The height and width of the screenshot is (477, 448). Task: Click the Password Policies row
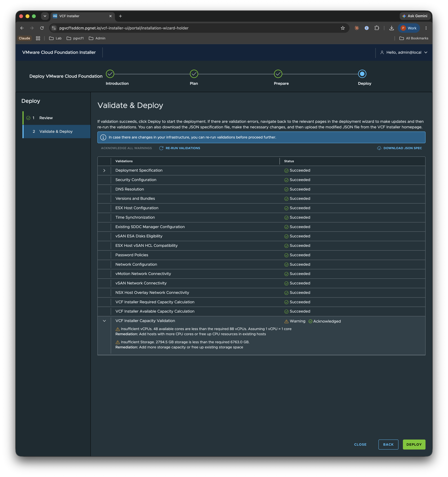[x=261, y=255]
